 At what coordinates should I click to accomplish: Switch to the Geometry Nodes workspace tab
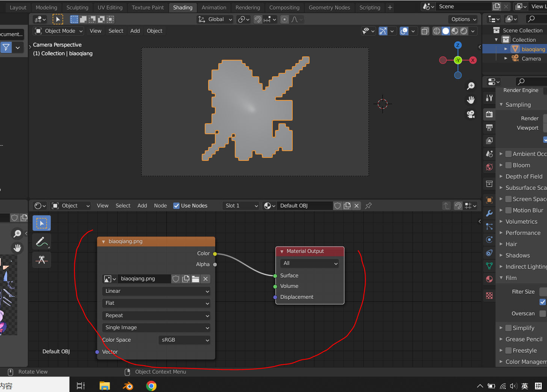329,8
